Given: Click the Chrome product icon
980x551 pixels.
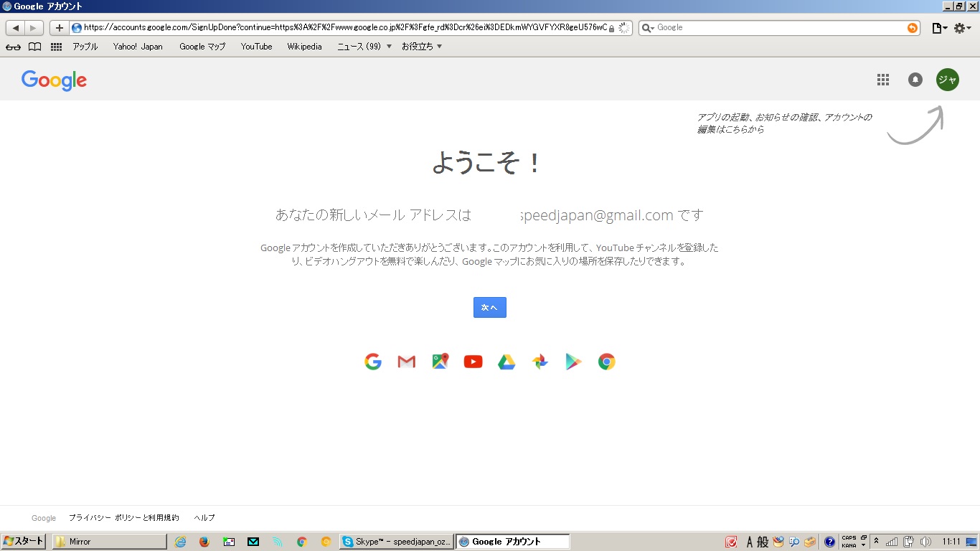Looking at the screenshot, I should 607,362.
